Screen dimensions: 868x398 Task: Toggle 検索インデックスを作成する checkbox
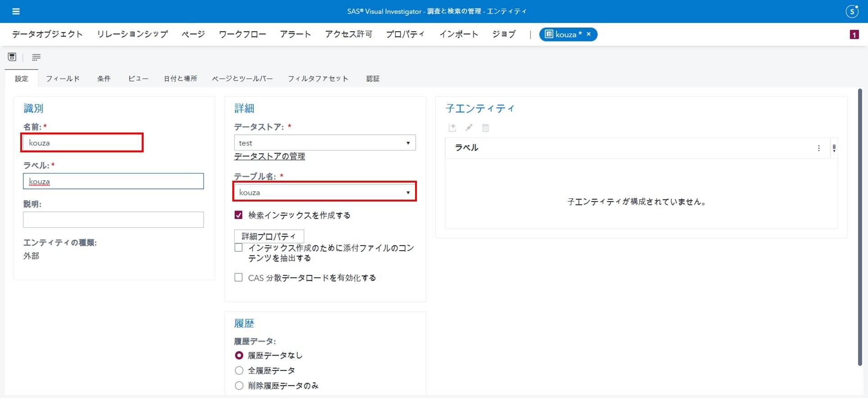click(239, 215)
